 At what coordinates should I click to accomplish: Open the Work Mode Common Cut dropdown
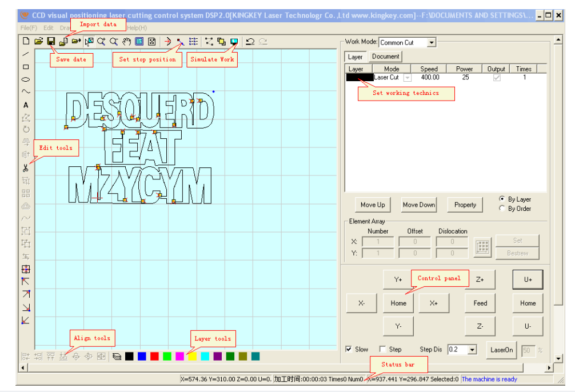tap(432, 42)
